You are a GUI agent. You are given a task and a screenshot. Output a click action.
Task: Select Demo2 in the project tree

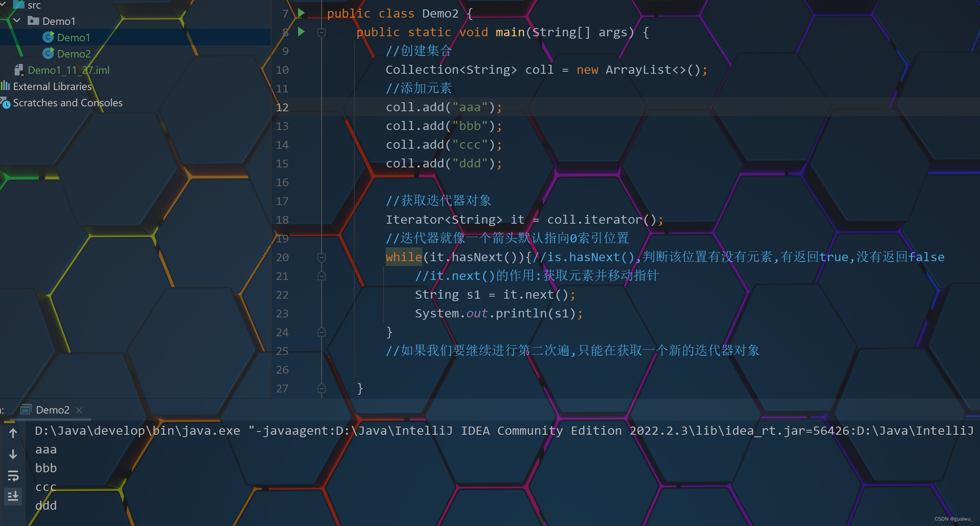pyautogui.click(x=74, y=53)
